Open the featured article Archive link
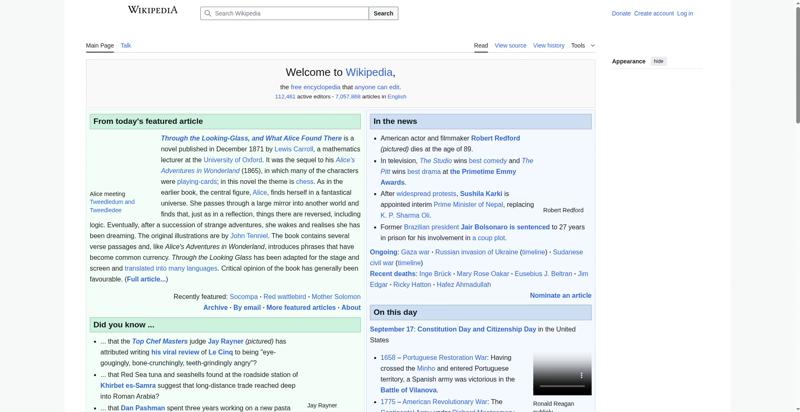Screen dimensions: 800x412 coord(215,307)
